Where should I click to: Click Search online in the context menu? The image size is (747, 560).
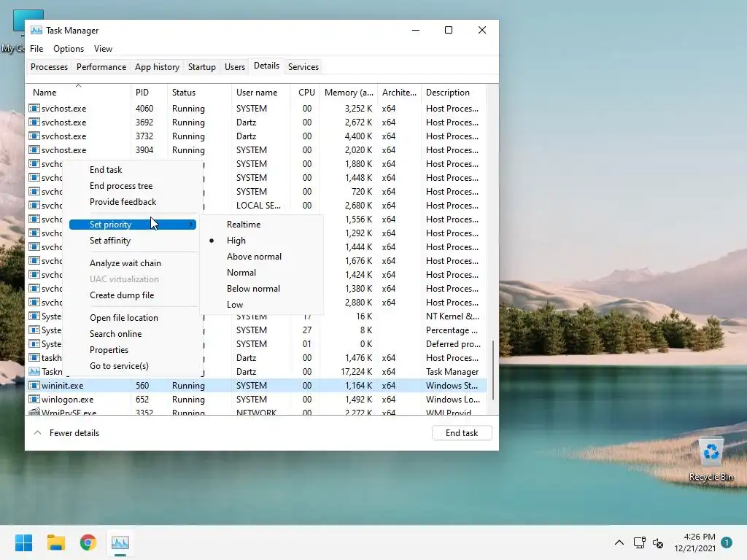point(116,334)
